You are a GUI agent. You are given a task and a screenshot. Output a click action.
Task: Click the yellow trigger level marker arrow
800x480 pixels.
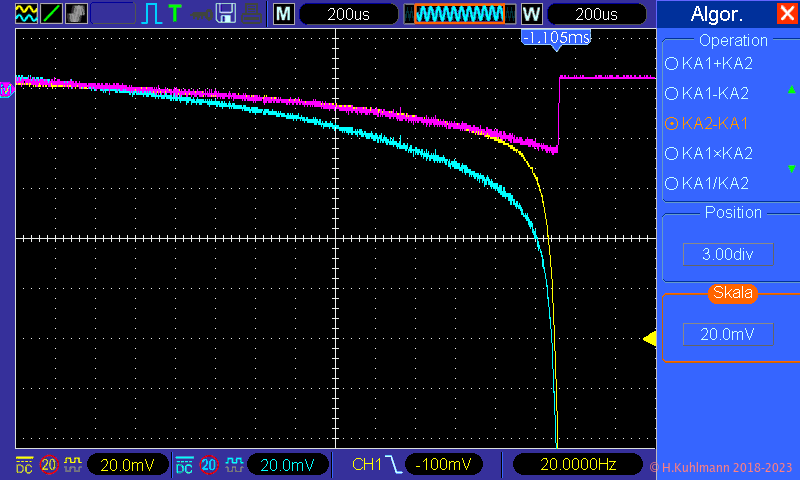coord(649,340)
